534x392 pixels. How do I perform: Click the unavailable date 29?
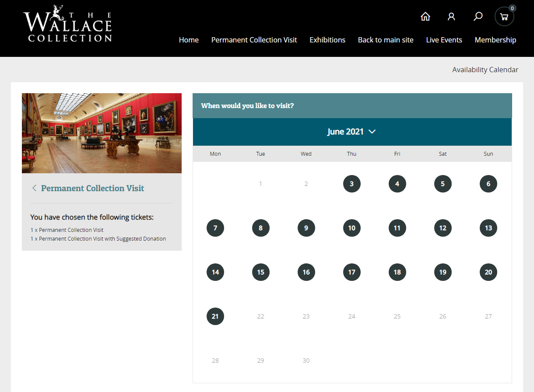pos(261,360)
